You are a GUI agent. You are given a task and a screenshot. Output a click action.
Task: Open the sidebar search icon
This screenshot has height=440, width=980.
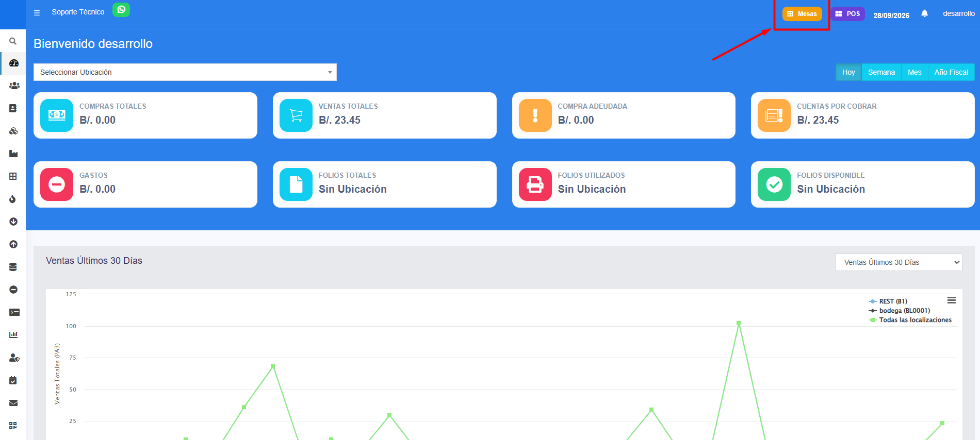(x=13, y=41)
